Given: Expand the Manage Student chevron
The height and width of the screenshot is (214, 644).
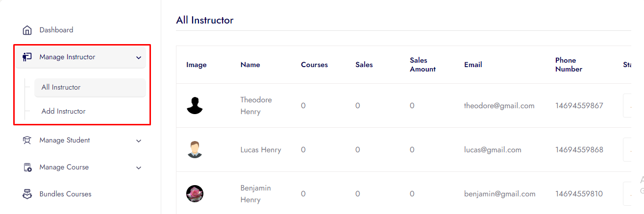Looking at the screenshot, I should 139,141.
